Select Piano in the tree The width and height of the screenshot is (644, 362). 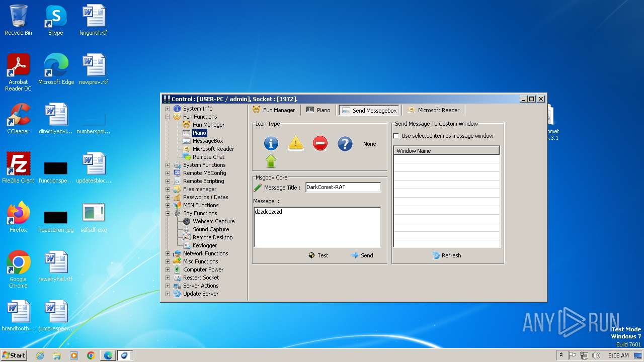click(x=199, y=133)
